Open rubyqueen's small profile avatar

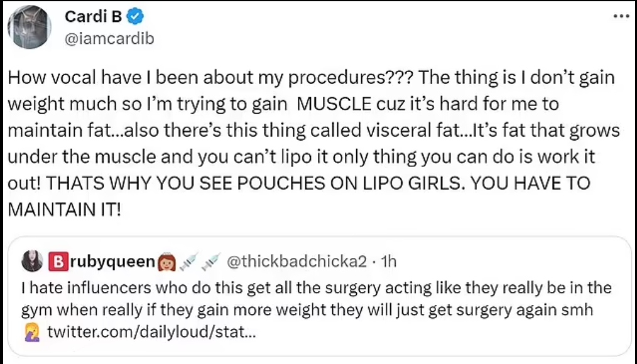pyautogui.click(x=32, y=261)
